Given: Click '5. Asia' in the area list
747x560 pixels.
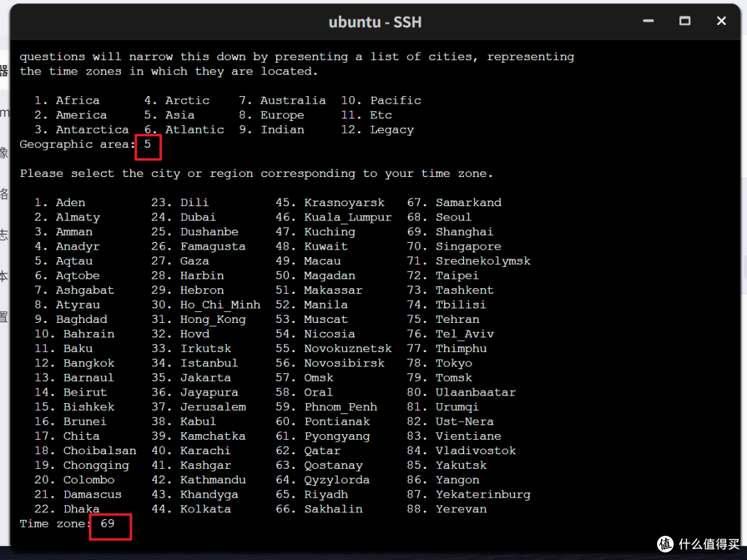Looking at the screenshot, I should tap(169, 115).
